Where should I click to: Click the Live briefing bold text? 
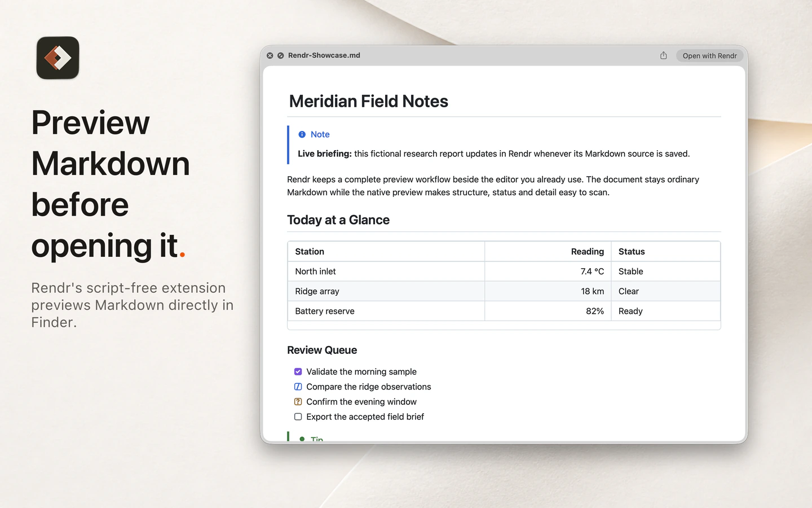tap(325, 154)
